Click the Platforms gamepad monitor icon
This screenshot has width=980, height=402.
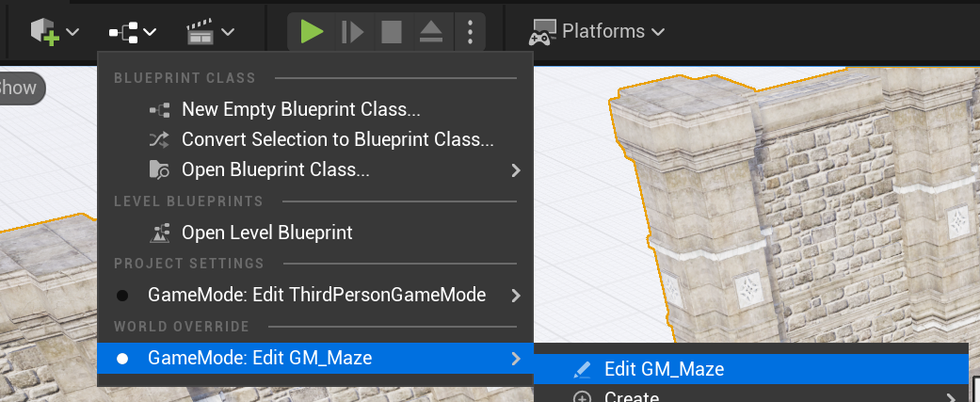click(542, 33)
